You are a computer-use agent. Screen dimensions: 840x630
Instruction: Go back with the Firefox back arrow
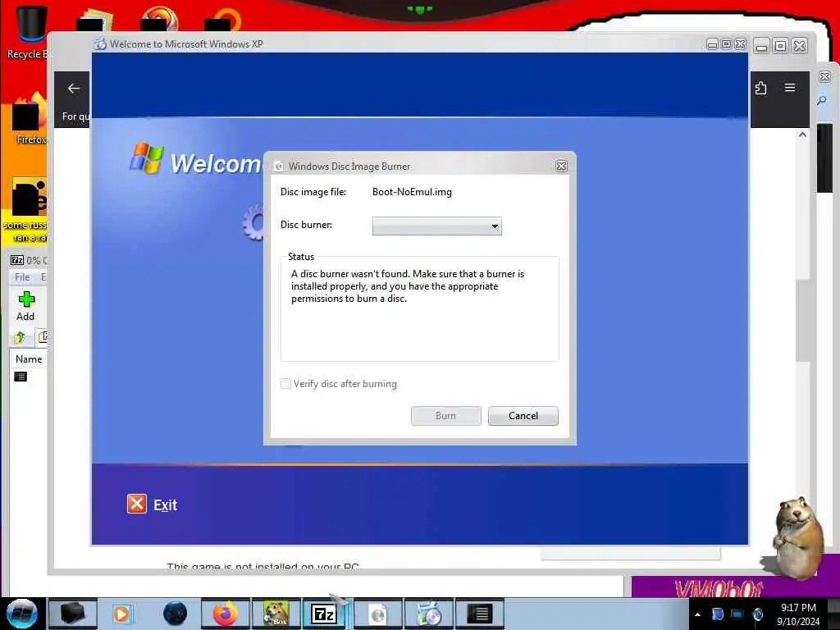coord(74,89)
